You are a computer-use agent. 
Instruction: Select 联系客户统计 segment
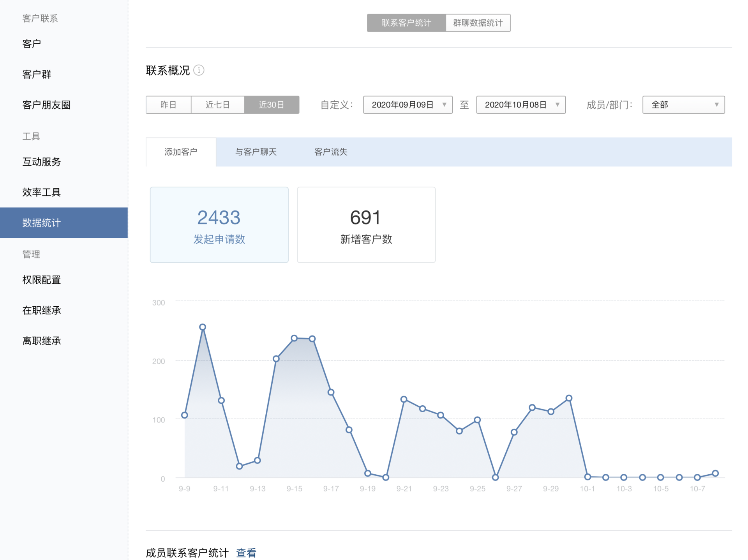point(406,23)
